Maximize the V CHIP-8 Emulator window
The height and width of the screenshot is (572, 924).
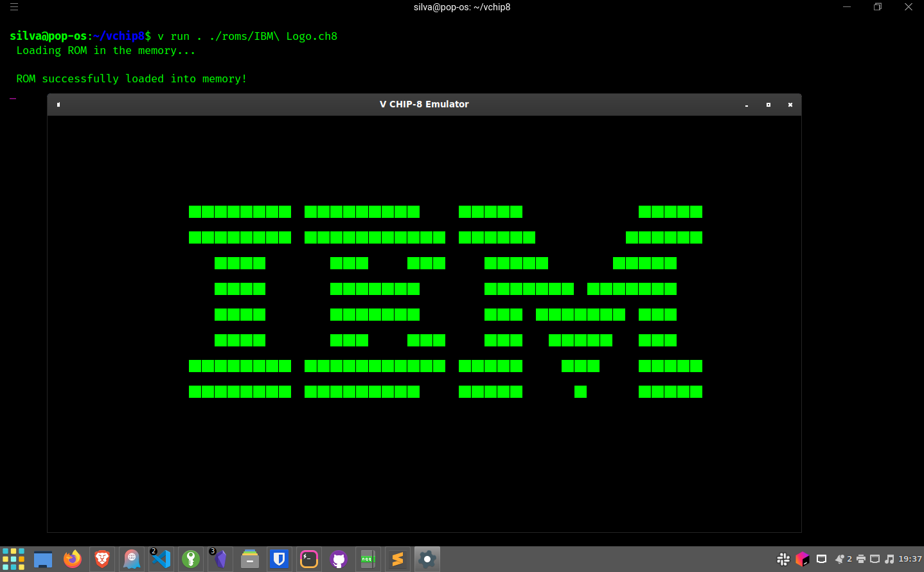[x=769, y=104]
